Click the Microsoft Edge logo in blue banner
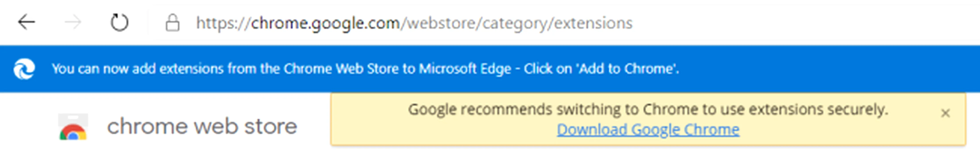 pyautogui.click(x=24, y=69)
